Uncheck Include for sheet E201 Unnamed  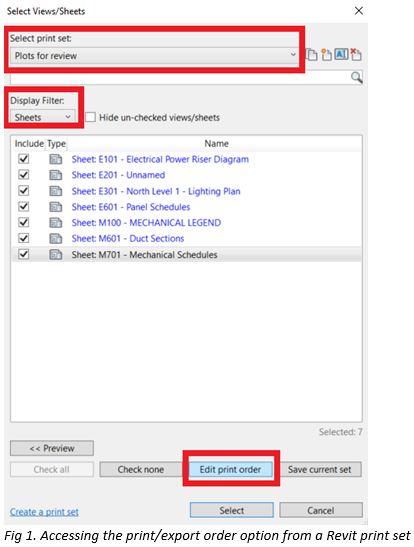pos(23,175)
